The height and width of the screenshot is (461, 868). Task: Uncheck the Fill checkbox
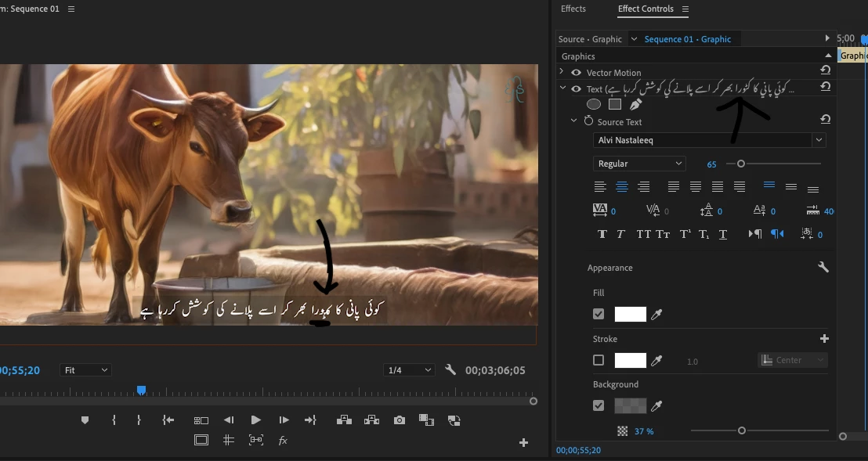tap(599, 314)
